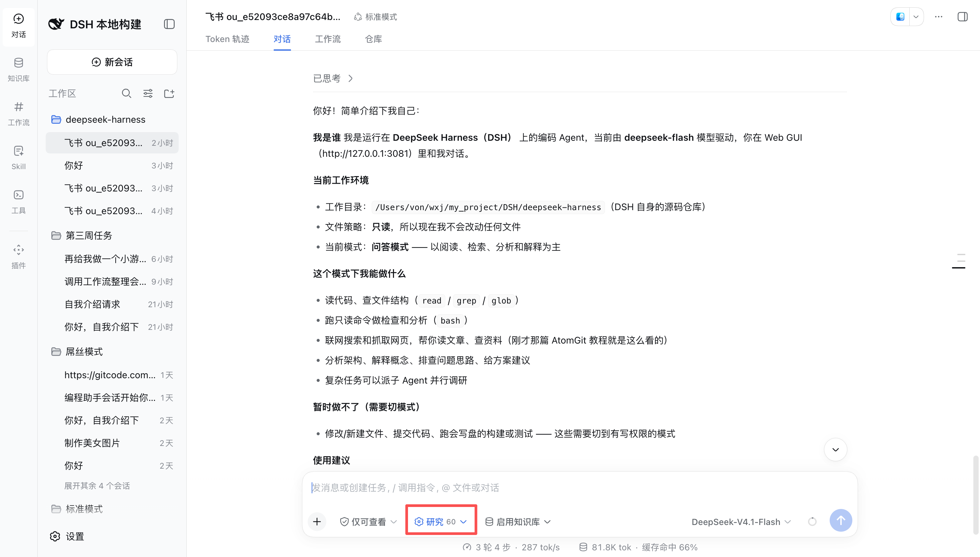Toggle the right side panel
This screenshot has height=557, width=980.
(x=962, y=17)
